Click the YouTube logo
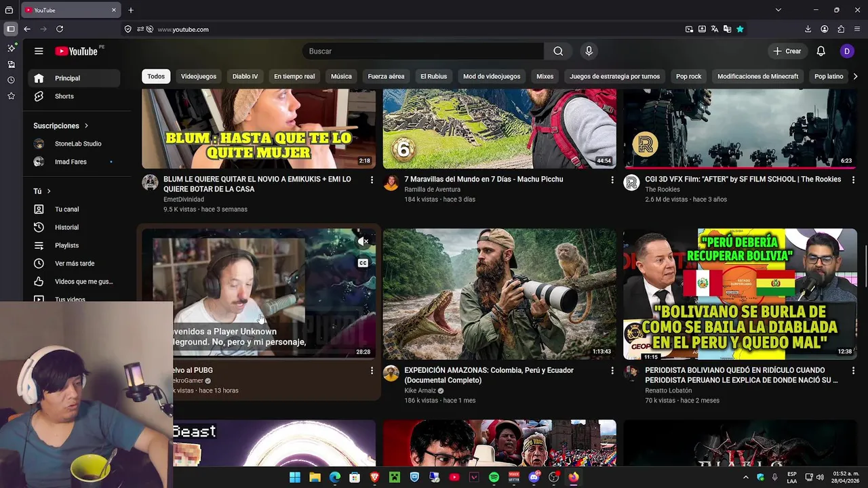The width and height of the screenshot is (868, 488). pos(77,52)
